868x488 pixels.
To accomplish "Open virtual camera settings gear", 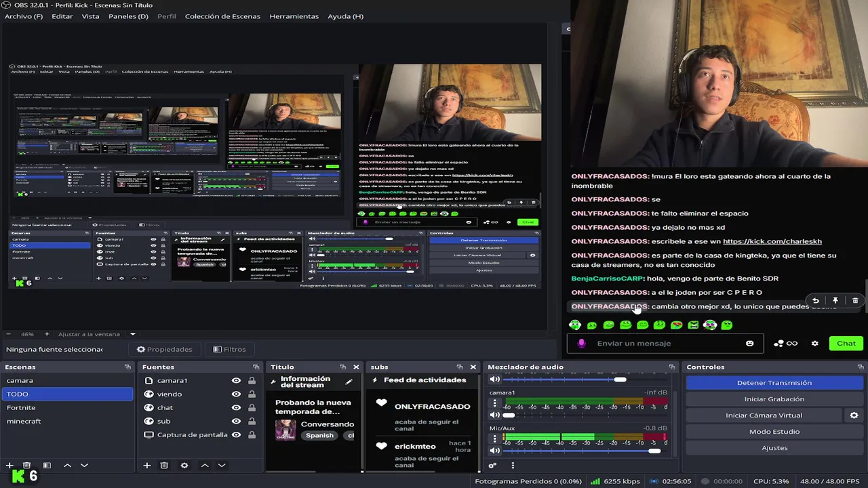I will pos(854,415).
